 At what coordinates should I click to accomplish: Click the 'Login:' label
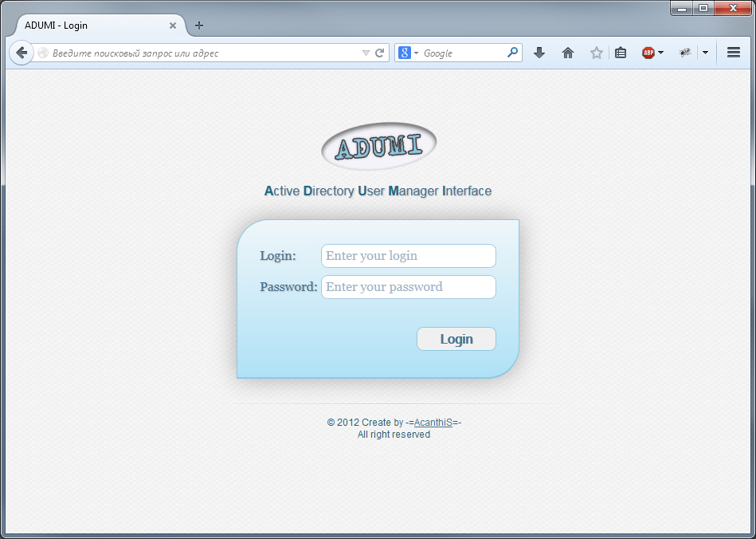278,256
